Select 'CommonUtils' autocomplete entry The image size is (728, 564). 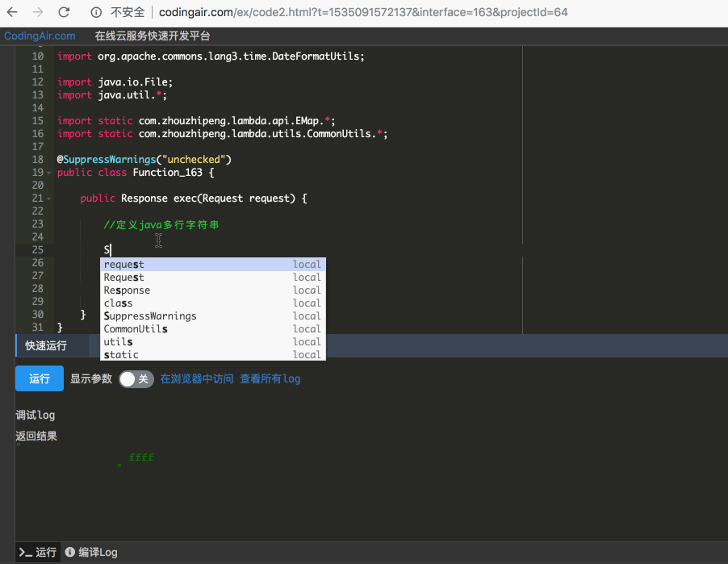click(136, 329)
